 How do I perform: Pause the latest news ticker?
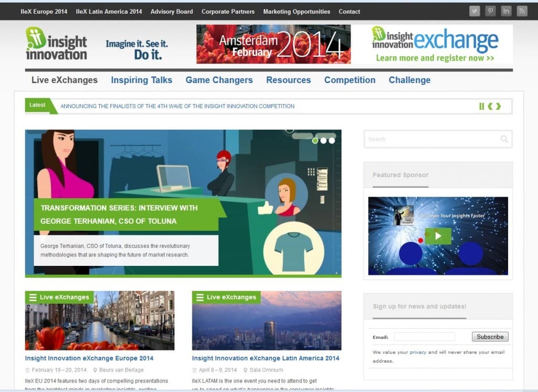[x=481, y=106]
